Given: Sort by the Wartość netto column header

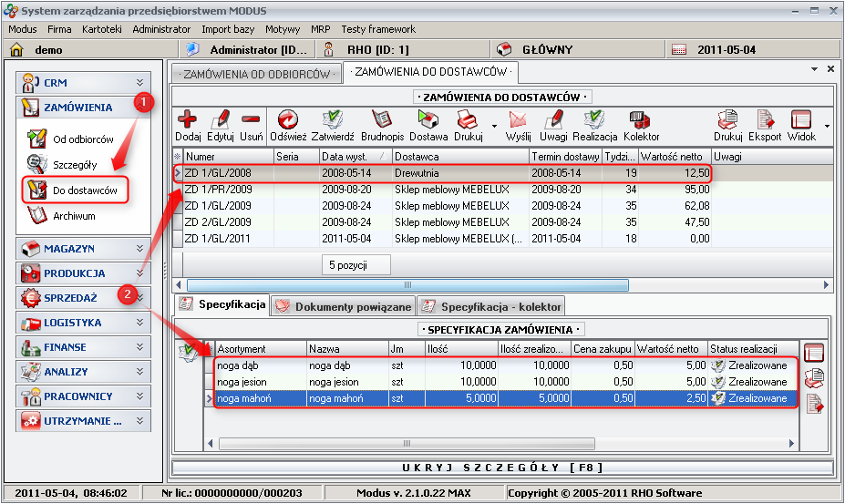Looking at the screenshot, I should coord(674,157).
